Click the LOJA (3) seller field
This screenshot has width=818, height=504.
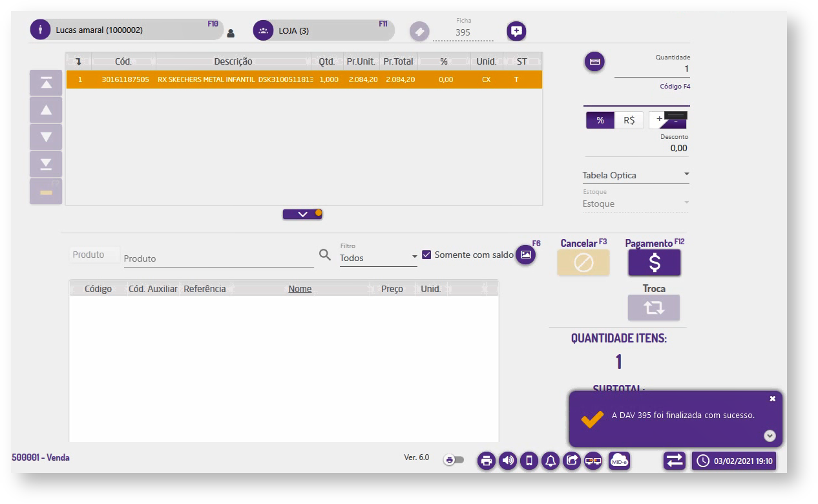tap(324, 30)
